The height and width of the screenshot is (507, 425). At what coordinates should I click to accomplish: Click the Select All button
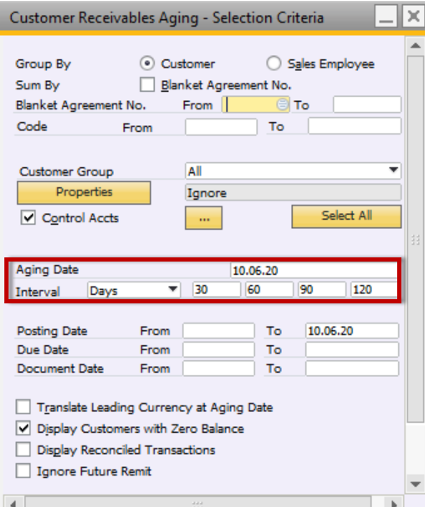[x=347, y=216]
